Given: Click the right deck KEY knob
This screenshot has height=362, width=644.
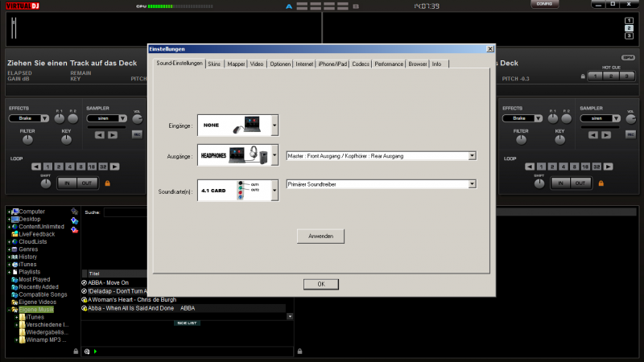Looking at the screenshot, I should click(559, 140).
